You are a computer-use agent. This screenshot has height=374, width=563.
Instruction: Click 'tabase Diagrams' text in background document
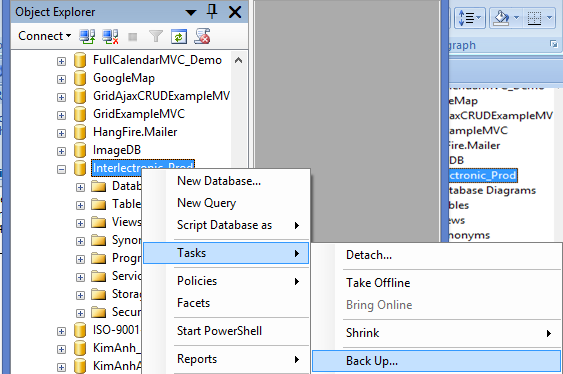[x=492, y=190]
